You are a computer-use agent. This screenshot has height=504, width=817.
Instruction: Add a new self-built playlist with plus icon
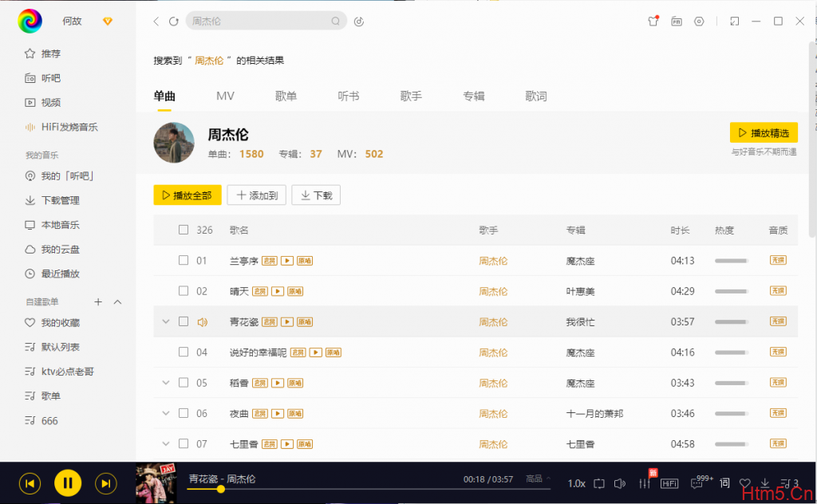98,301
